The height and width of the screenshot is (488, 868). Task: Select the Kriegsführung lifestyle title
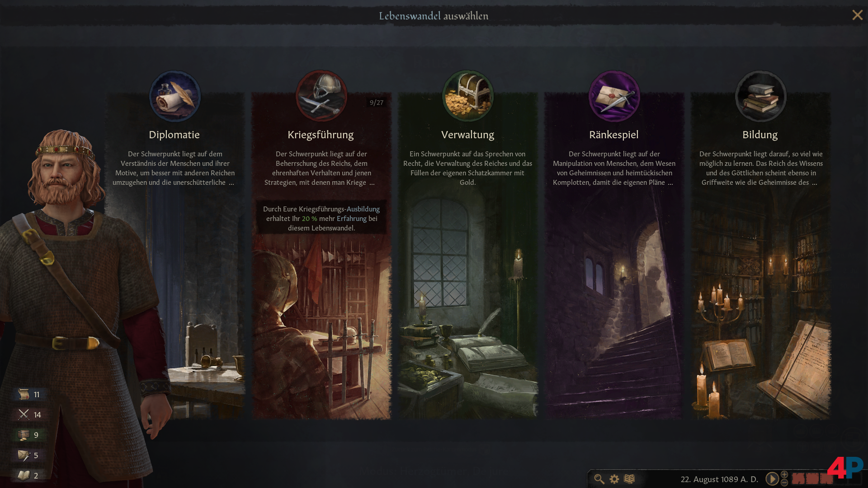pos(321,135)
